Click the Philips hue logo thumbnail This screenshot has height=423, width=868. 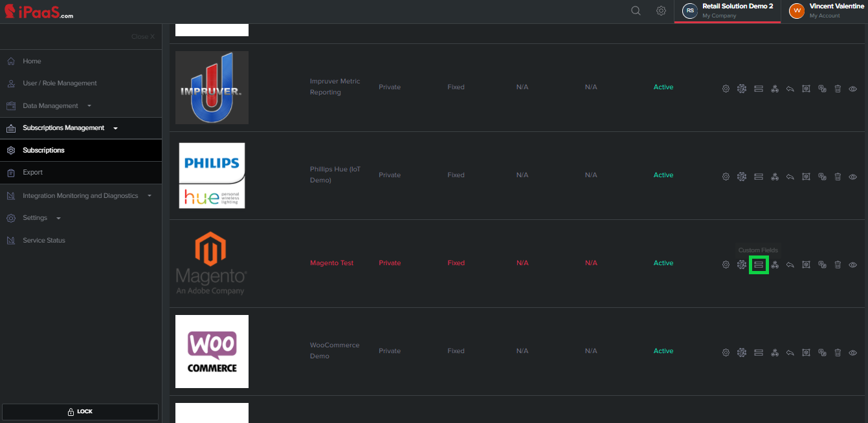pos(212,175)
